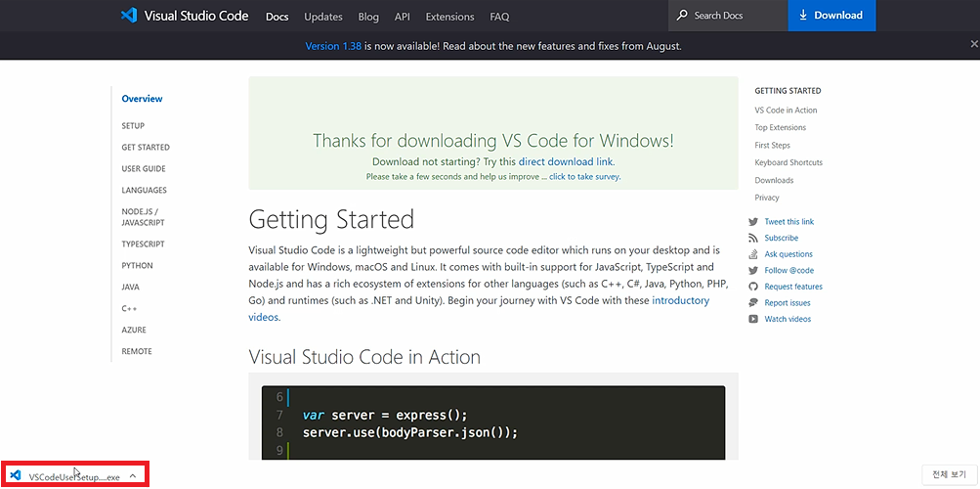This screenshot has width=980, height=489.
Task: Click the code demo video thumbnail
Action: (493, 422)
